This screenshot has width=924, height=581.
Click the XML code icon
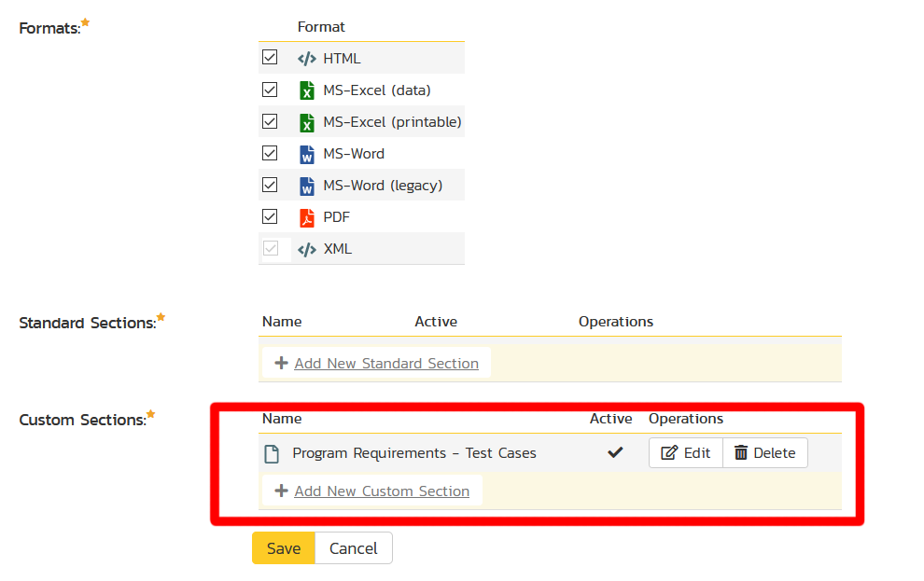click(306, 249)
